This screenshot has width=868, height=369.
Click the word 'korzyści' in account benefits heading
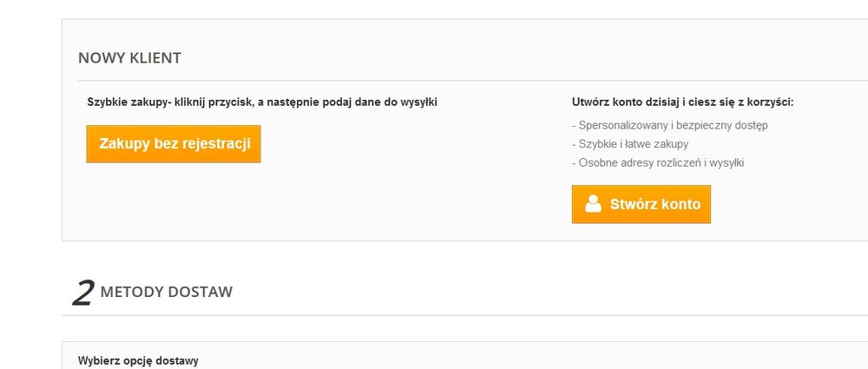(769, 102)
